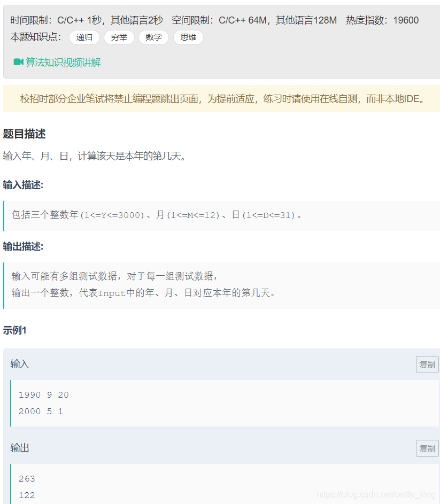Select the sample input text 1990 9 20
The width and height of the screenshot is (440, 504).
click(x=44, y=394)
